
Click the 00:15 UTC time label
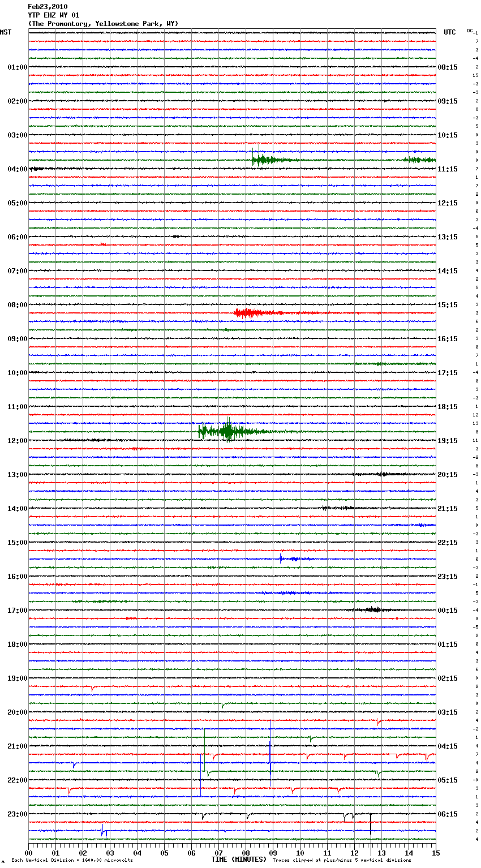(448, 611)
